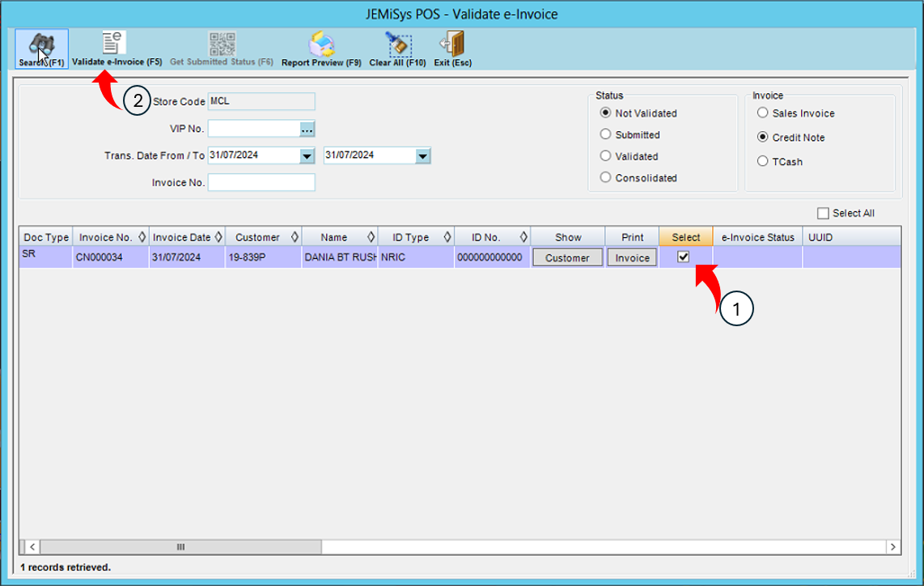Enable the Select All checkbox

[823, 213]
